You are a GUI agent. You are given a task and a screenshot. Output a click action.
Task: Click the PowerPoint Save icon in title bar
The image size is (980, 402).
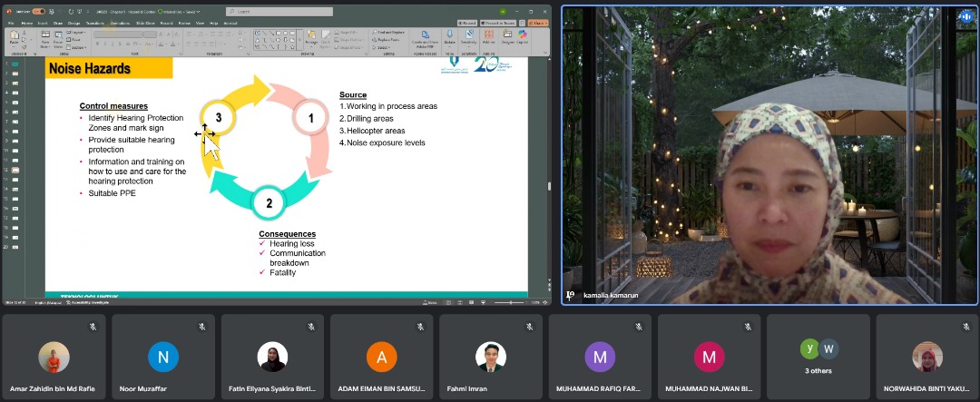51,11
